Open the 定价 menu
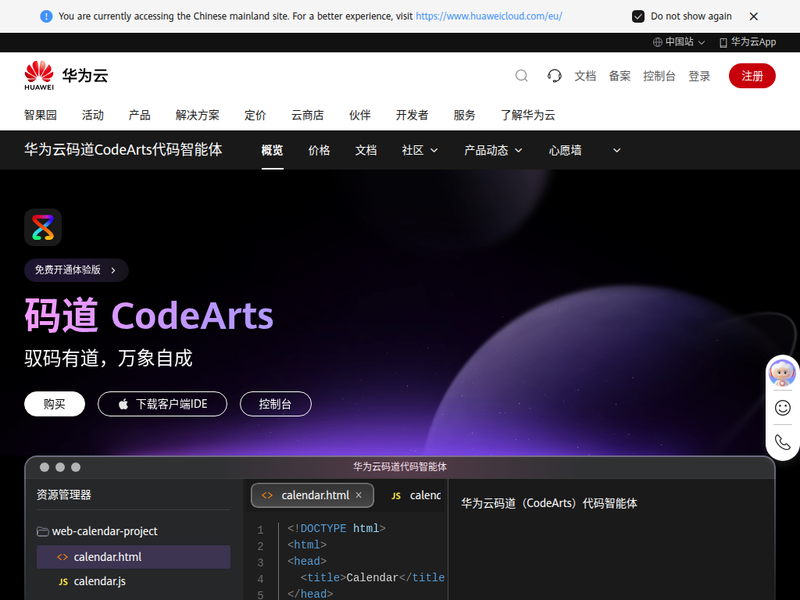Viewport: 800px width, 600px height. (255, 115)
